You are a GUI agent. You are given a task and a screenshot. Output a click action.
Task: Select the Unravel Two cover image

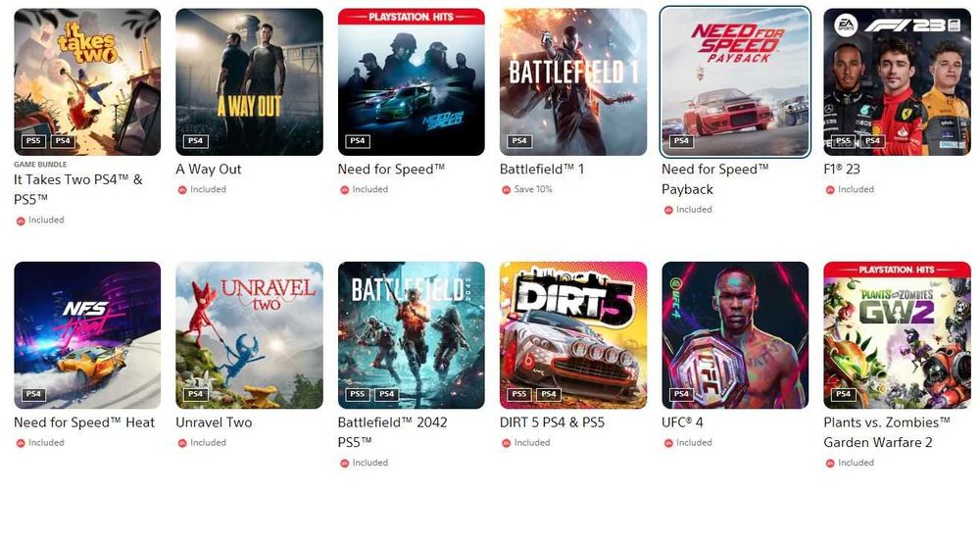coord(249,335)
